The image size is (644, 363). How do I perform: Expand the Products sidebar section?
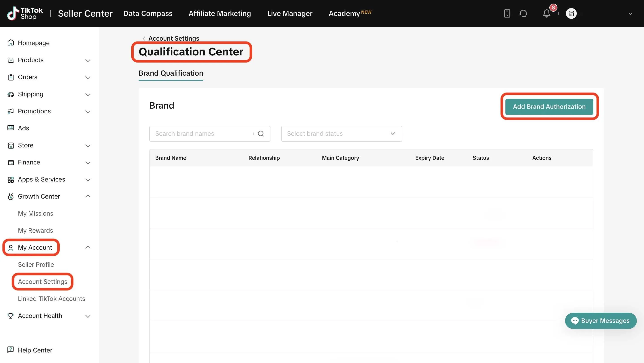click(x=88, y=60)
